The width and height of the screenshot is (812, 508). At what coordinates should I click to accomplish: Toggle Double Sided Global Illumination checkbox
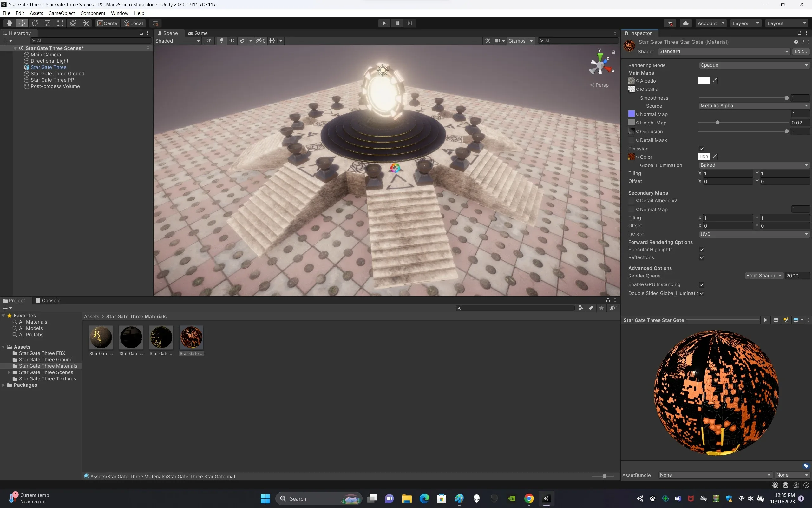tap(702, 293)
